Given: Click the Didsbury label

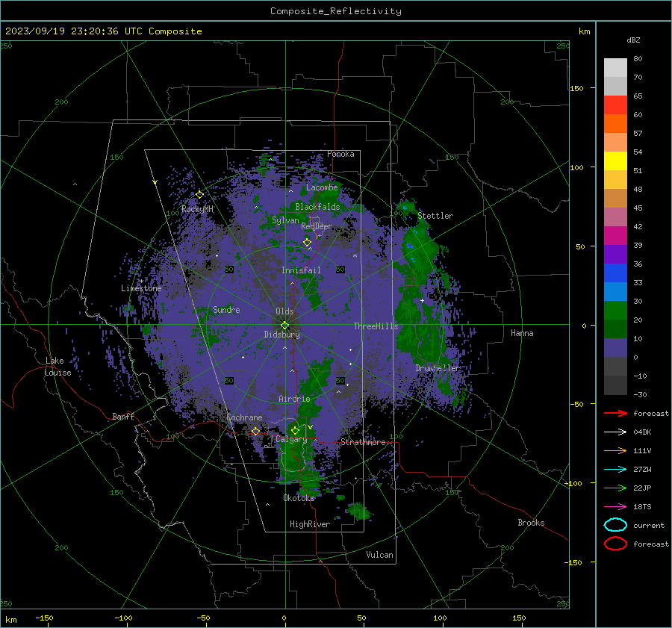Looking at the screenshot, I should pyautogui.click(x=281, y=335).
